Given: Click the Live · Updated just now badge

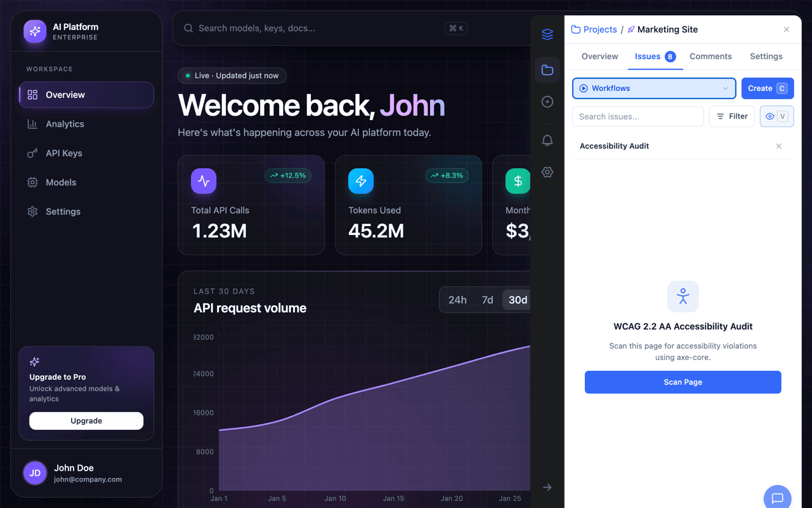Looking at the screenshot, I should 232,76.
